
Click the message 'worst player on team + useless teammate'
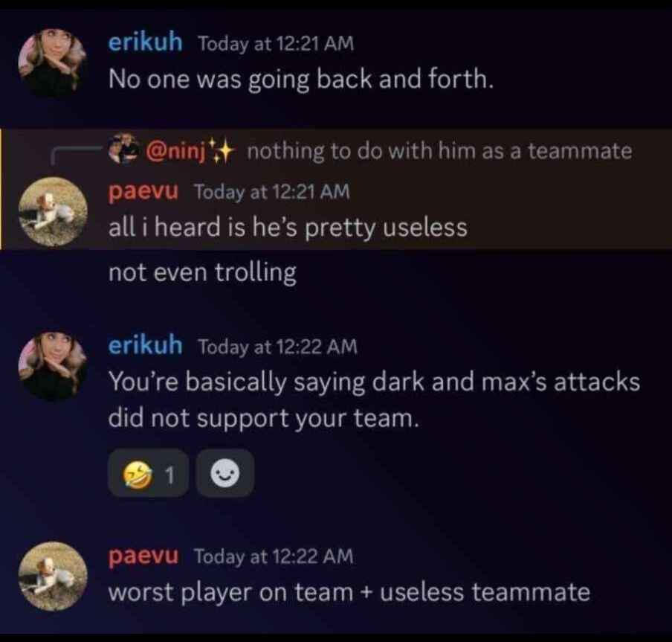[349, 593]
